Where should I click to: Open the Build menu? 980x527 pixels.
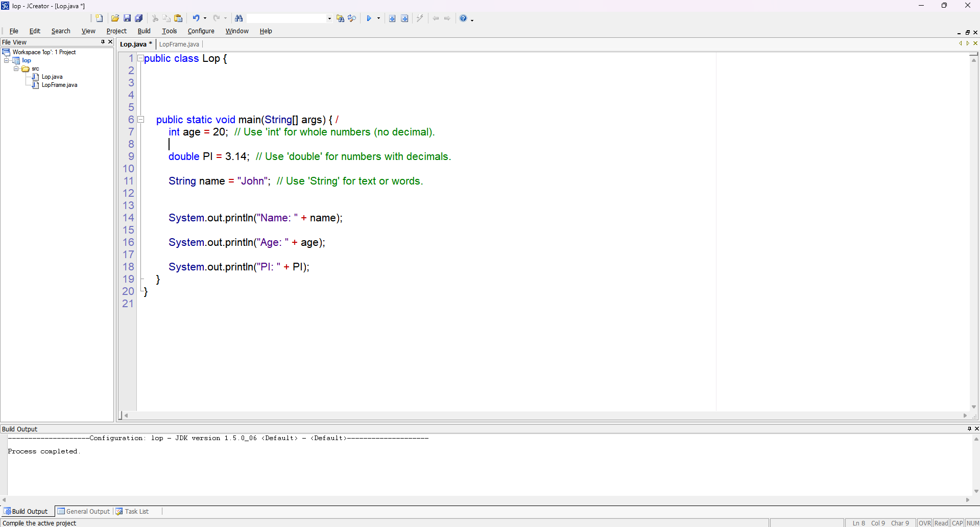[144, 31]
